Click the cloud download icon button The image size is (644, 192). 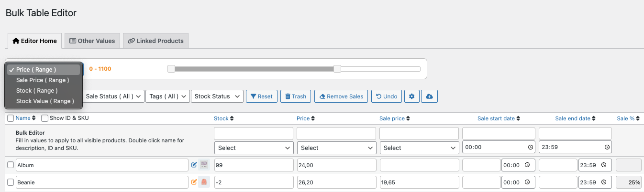[x=429, y=96]
